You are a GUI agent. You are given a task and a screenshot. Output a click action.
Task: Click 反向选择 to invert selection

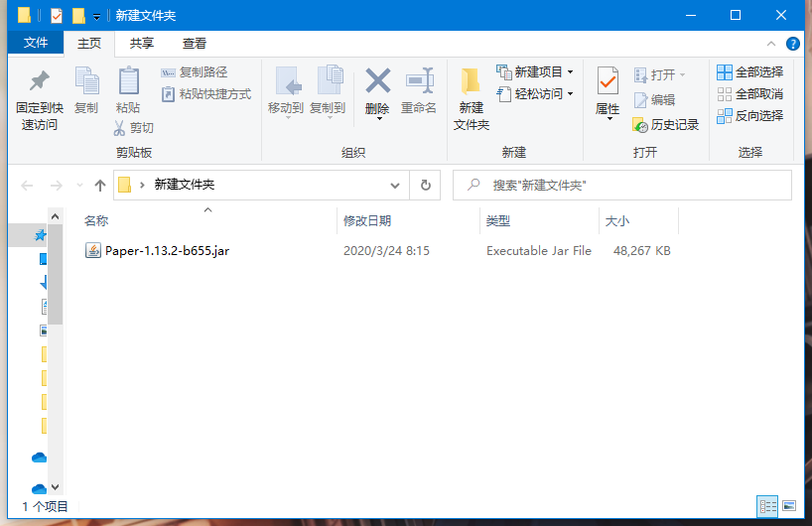click(x=749, y=116)
